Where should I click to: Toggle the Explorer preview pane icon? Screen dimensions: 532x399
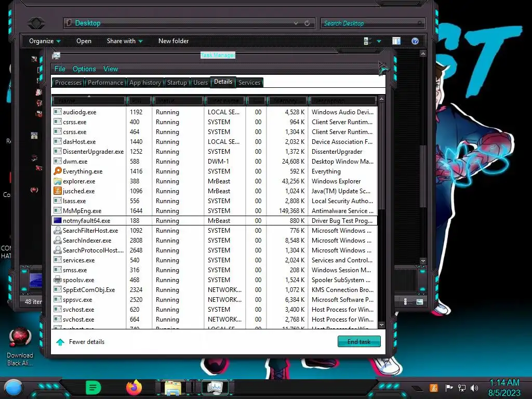tap(396, 41)
